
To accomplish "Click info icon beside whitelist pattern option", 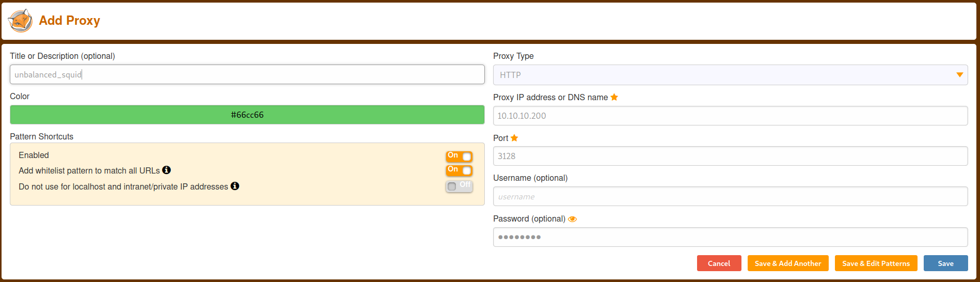I will click(166, 170).
